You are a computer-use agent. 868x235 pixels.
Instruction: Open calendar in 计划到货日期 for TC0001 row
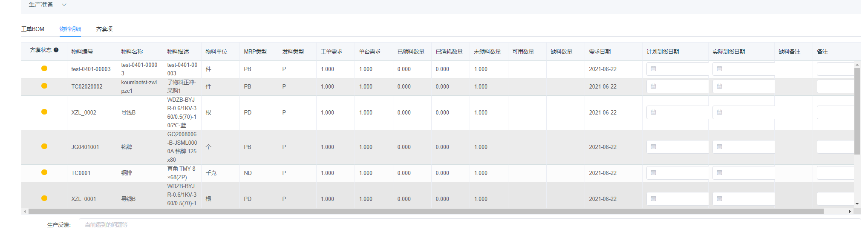[653, 173]
